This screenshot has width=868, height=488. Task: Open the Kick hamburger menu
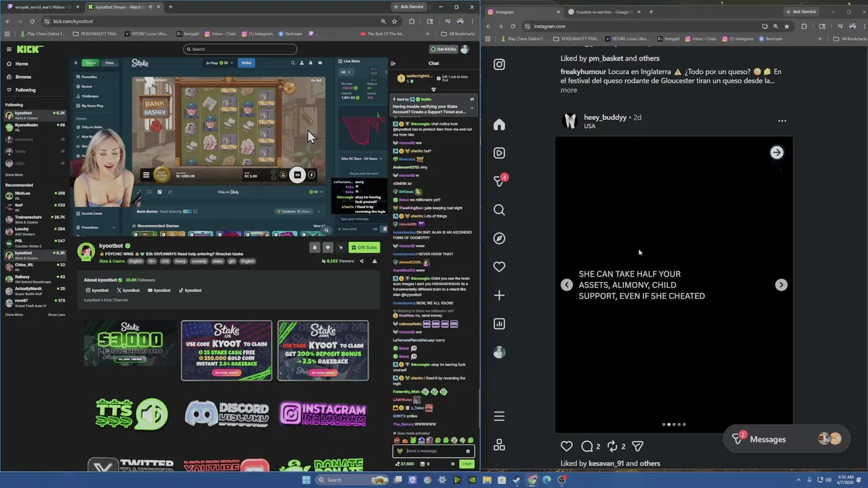coord(9,49)
